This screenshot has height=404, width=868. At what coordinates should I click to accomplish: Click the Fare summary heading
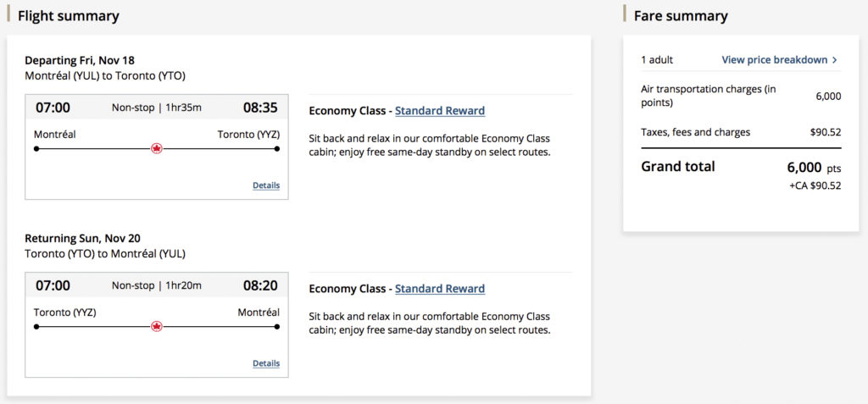[x=681, y=16]
